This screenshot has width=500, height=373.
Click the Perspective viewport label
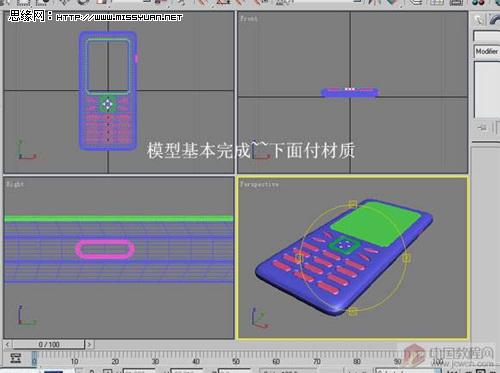(259, 184)
